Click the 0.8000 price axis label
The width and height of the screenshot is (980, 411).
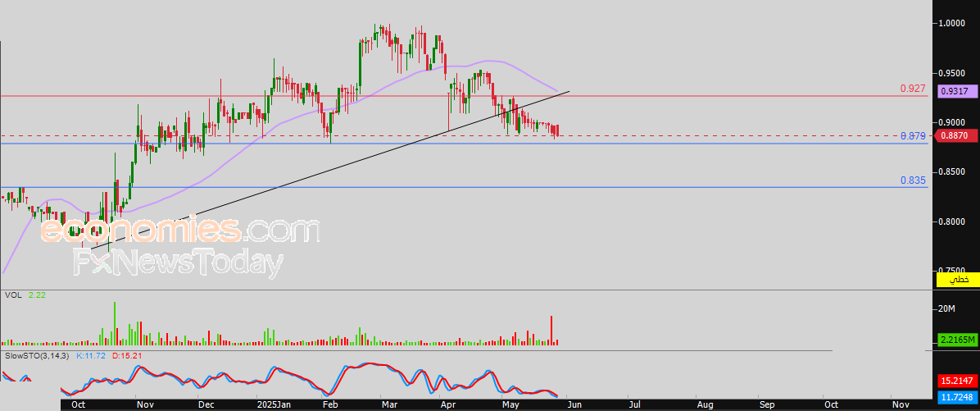click(x=952, y=221)
